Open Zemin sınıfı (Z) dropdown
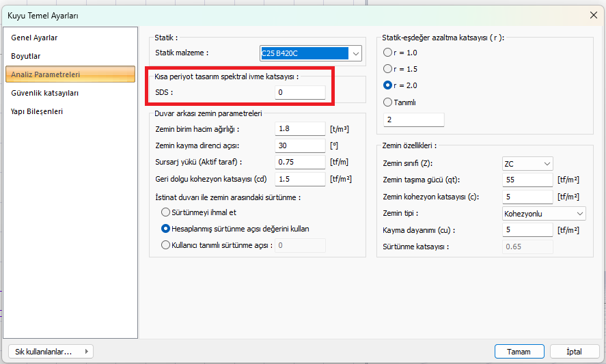Screen dimensions: 606x364 527,163
